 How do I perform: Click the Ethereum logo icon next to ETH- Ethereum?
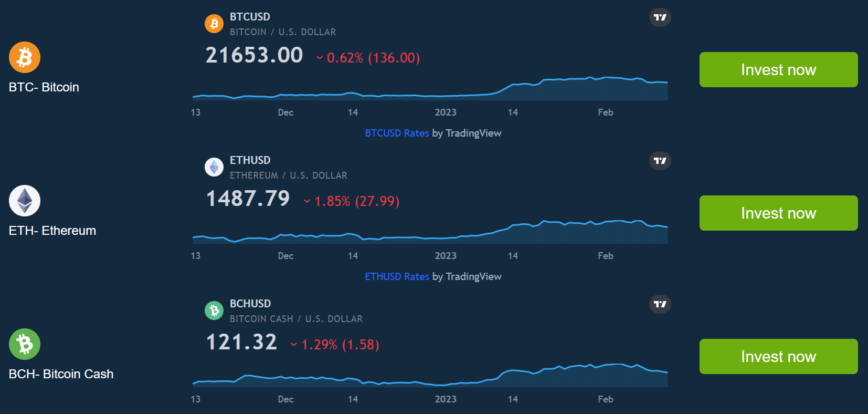point(24,200)
